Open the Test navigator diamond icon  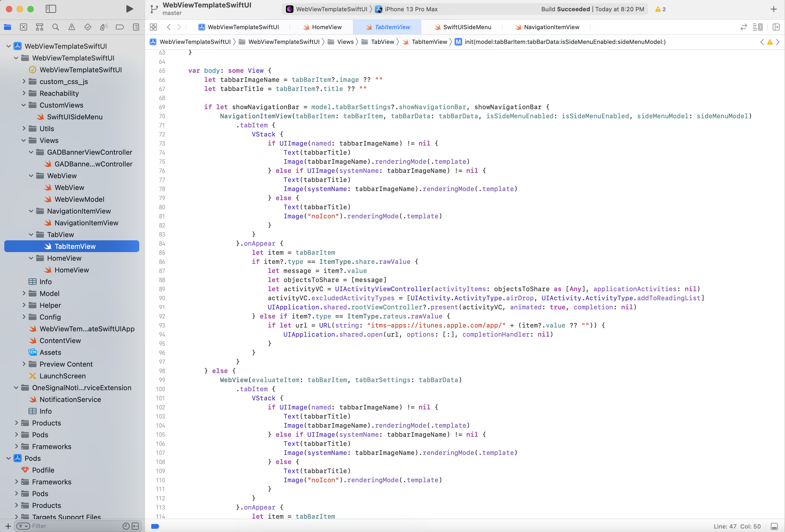88,27
